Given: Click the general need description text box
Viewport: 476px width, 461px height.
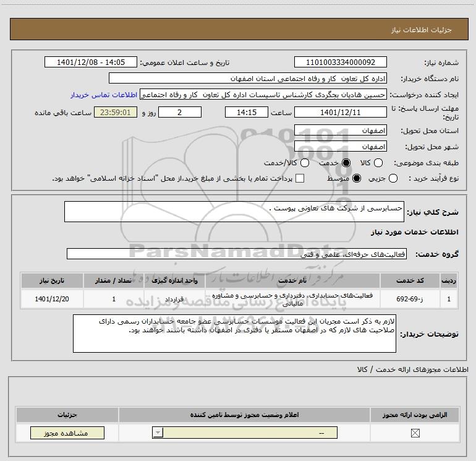Looking at the screenshot, I should coord(234,212).
